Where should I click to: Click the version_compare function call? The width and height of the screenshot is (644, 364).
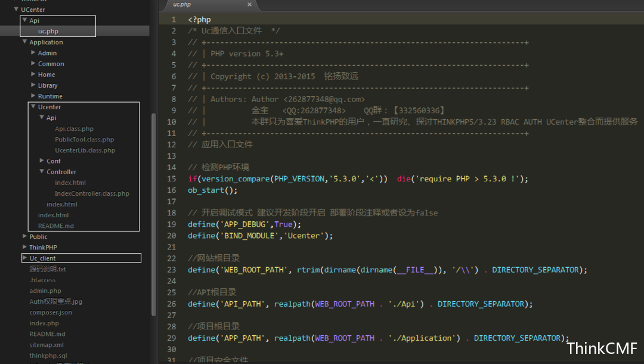pos(236,178)
